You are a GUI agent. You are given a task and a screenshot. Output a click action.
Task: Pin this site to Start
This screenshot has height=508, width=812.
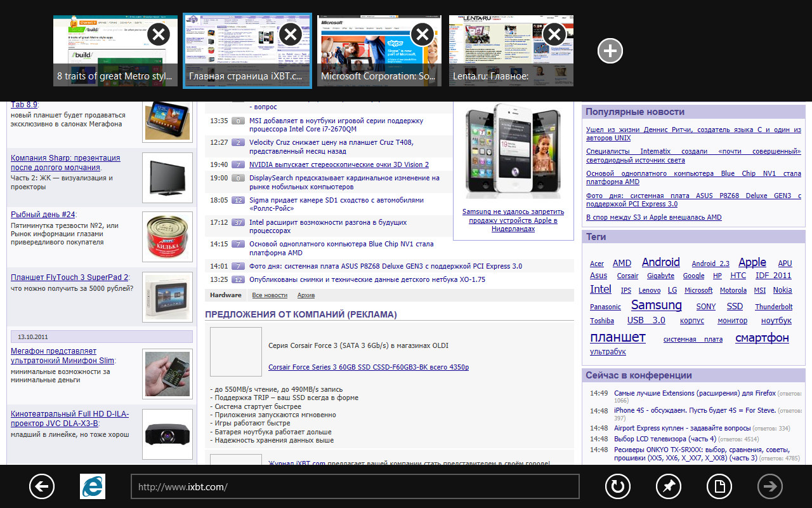[x=669, y=487]
